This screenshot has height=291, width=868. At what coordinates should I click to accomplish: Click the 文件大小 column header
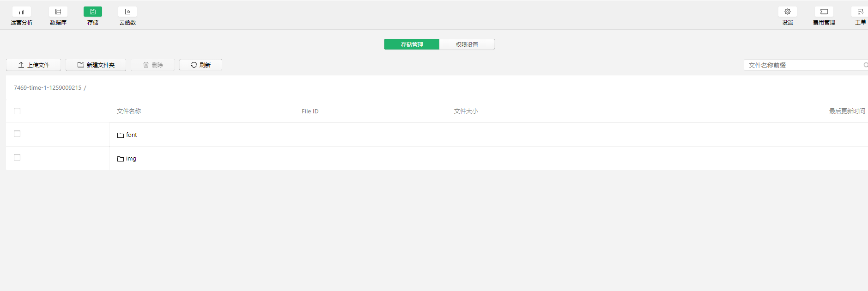pyautogui.click(x=466, y=111)
